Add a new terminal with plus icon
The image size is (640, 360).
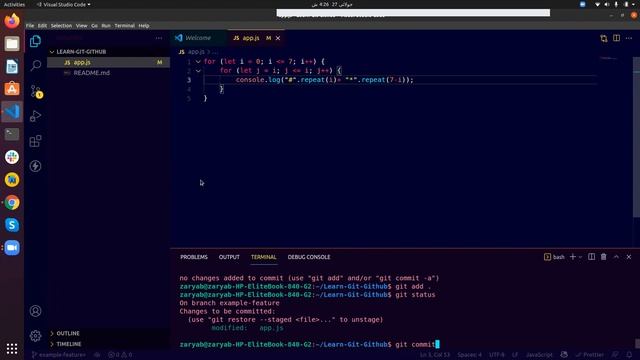tap(573, 257)
